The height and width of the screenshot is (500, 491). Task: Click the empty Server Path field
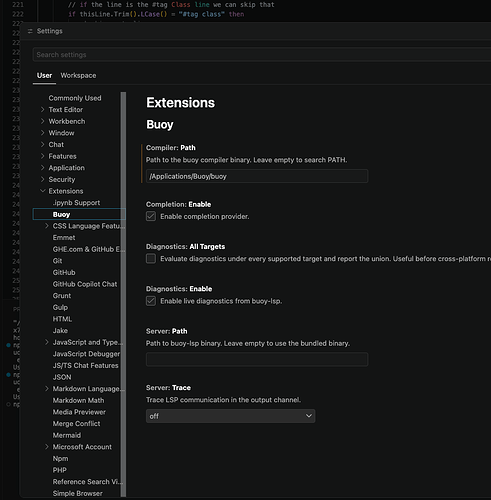tap(257, 360)
